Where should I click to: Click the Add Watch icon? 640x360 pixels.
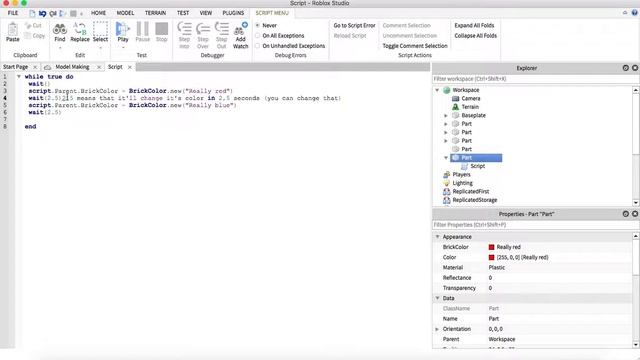tap(240, 29)
